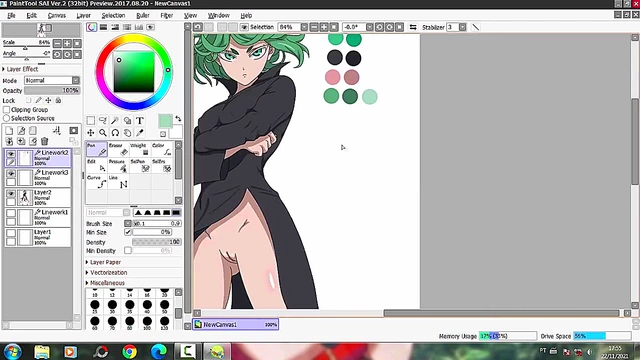The image size is (640, 360).
Task: Open the Selection menu
Action: [x=113, y=16]
